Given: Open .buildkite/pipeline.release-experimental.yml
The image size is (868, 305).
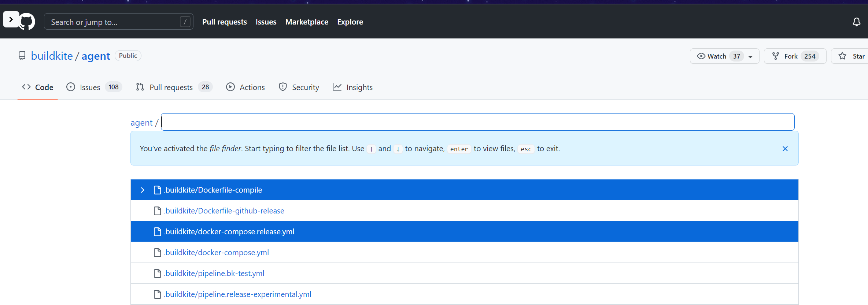Looking at the screenshot, I should 238,294.
